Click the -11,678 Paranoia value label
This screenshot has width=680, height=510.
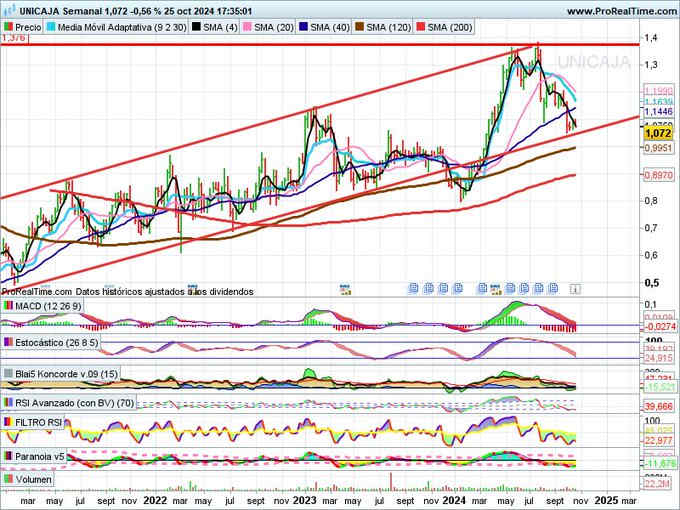[659, 464]
